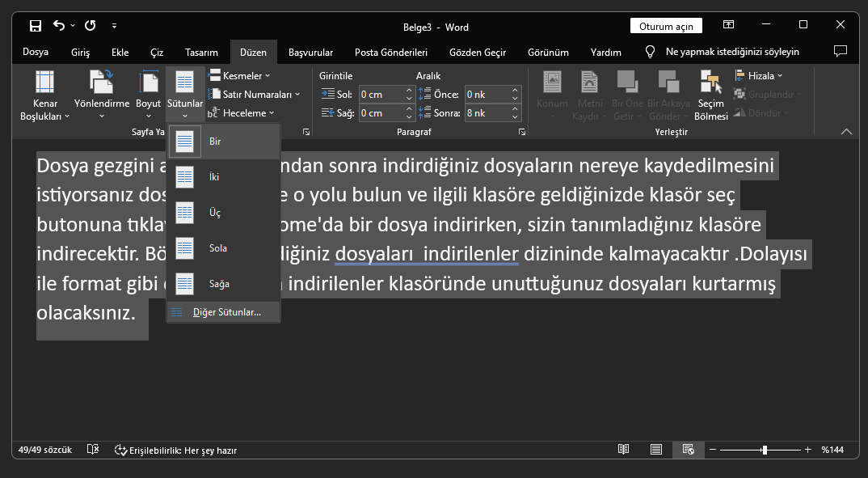
Task: Choose the Sağa column layout
Action: coord(224,284)
